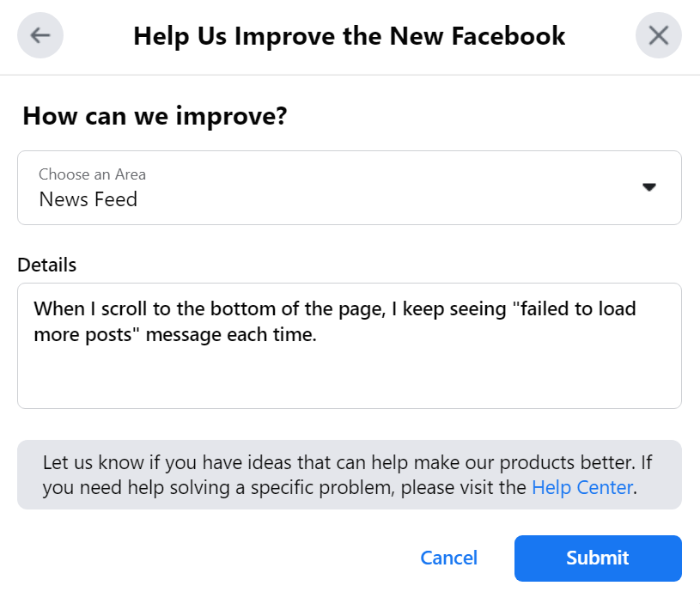Click the dropdown caret arrow icon
Image resolution: width=700 pixels, height=604 pixels.
click(x=649, y=187)
